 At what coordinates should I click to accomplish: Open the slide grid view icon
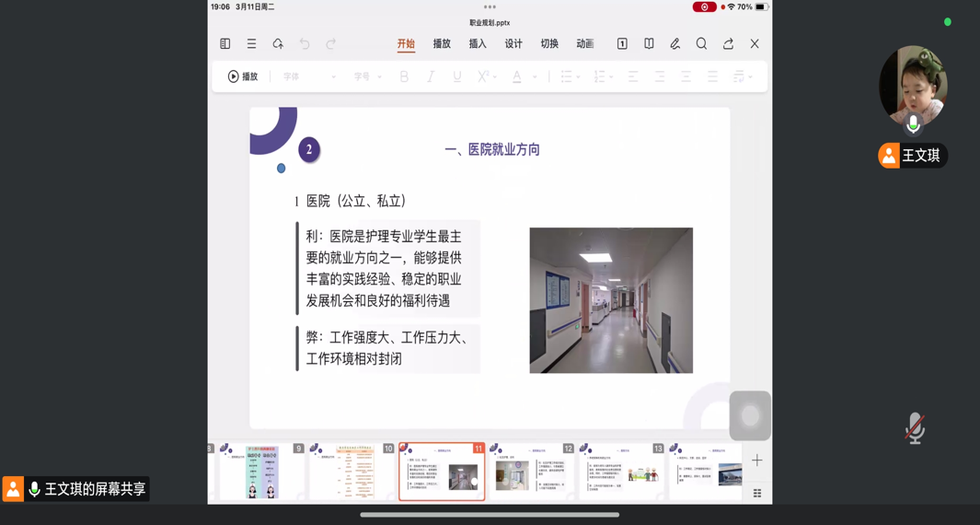click(x=757, y=494)
